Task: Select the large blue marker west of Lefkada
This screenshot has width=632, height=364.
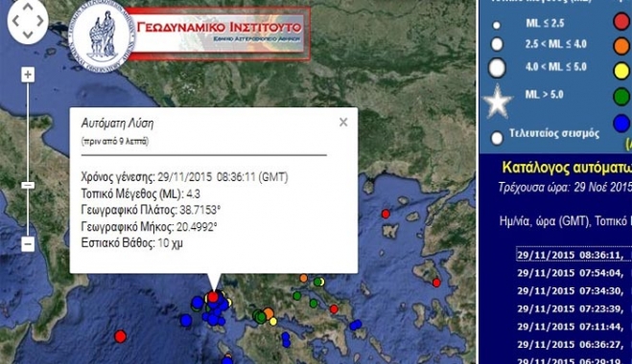Action: (x=198, y=302)
